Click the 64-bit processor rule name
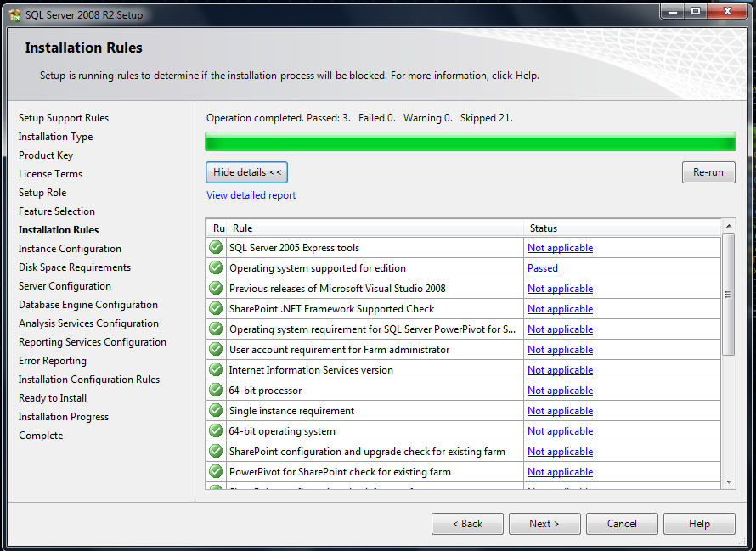 click(x=265, y=391)
